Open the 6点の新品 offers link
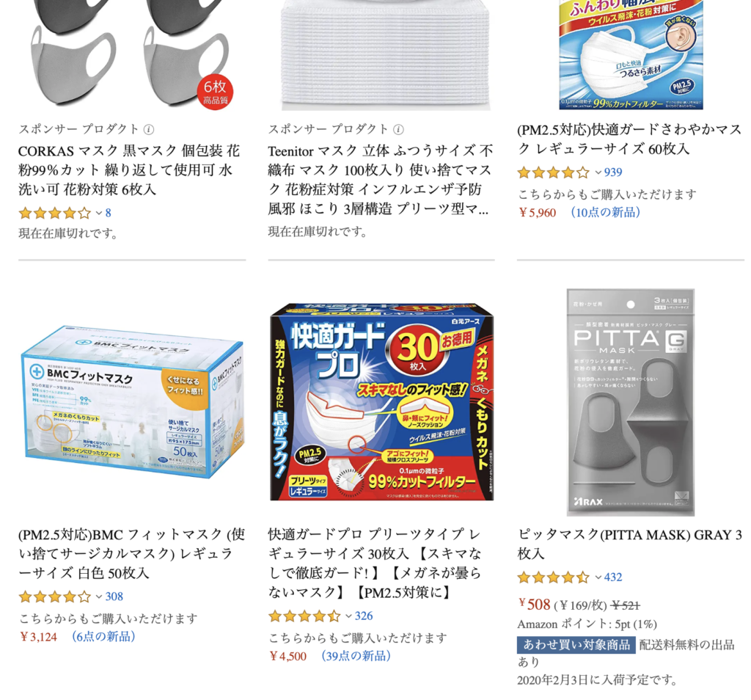 click(x=103, y=636)
